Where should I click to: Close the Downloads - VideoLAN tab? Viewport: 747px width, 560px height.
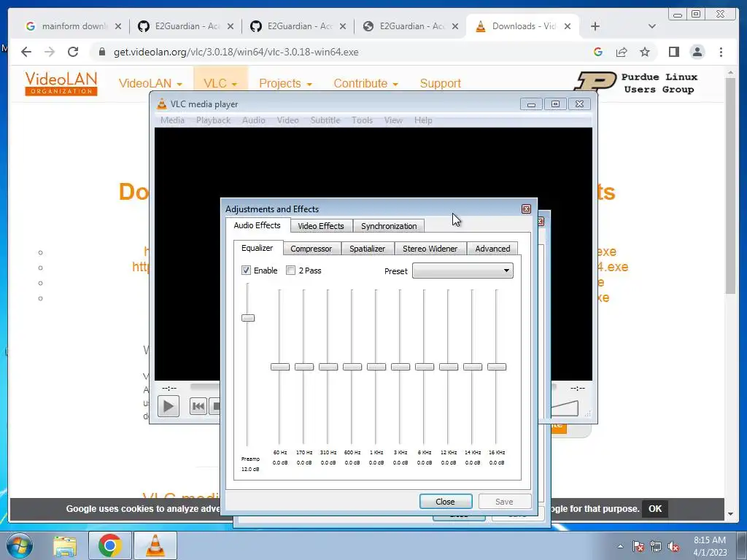[x=568, y=26]
